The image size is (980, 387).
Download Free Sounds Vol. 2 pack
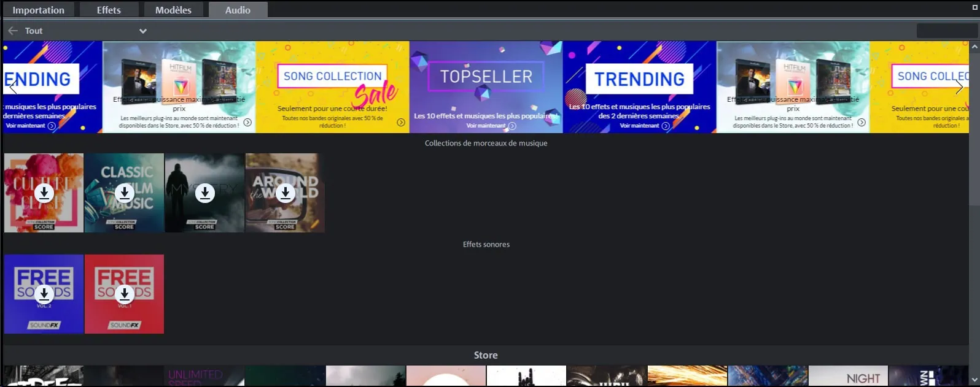coord(44,294)
